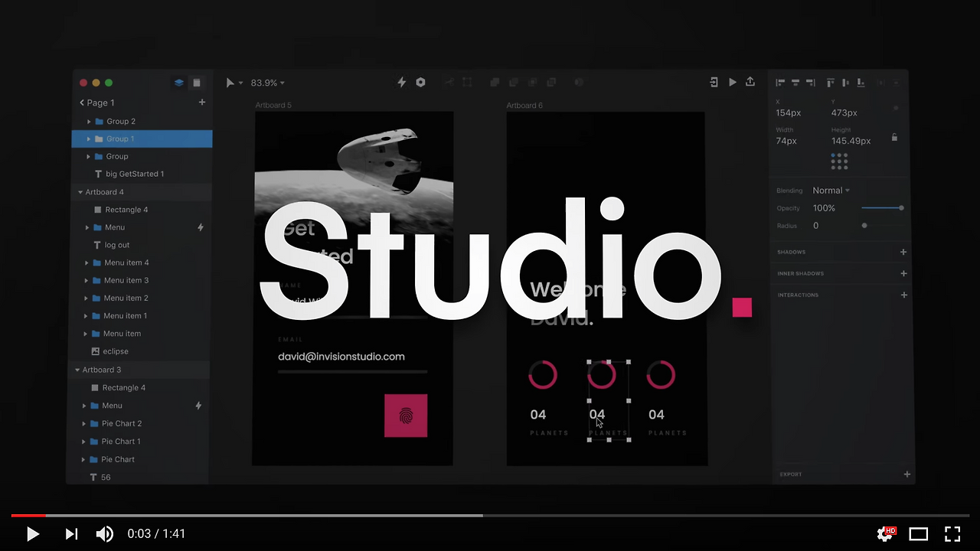980x551 pixels.
Task: Select the 'eclipse' image layer
Action: point(116,351)
